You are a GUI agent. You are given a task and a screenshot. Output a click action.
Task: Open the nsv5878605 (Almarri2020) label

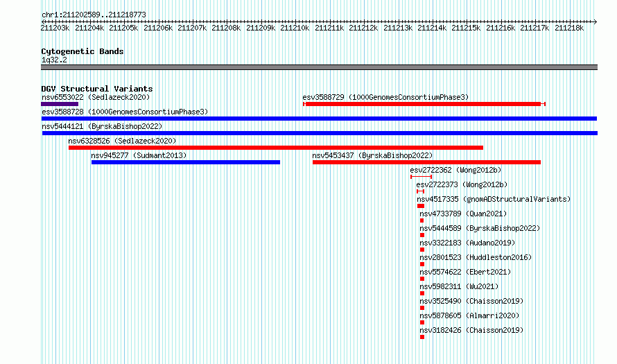click(x=469, y=315)
